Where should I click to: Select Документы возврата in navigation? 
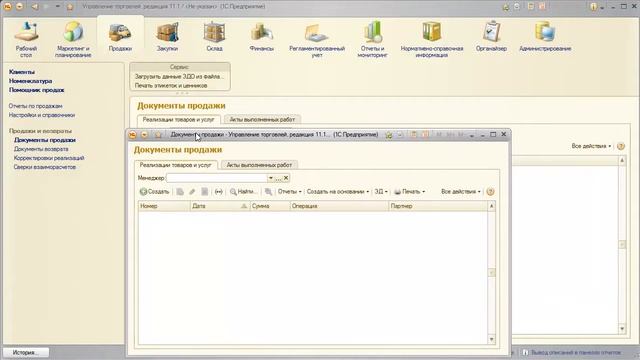(x=41, y=149)
